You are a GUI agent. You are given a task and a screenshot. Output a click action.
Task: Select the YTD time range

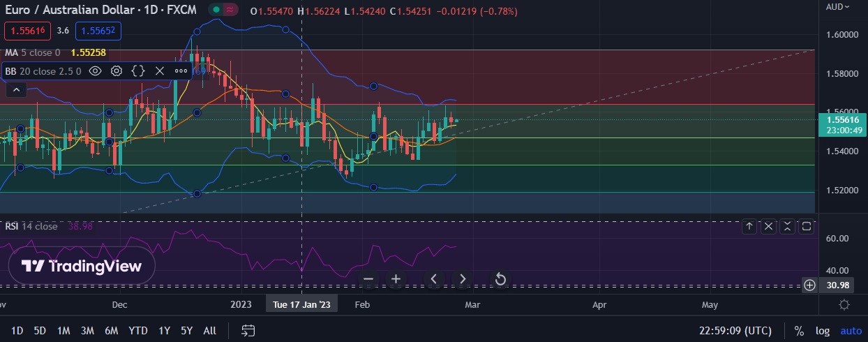pos(138,330)
